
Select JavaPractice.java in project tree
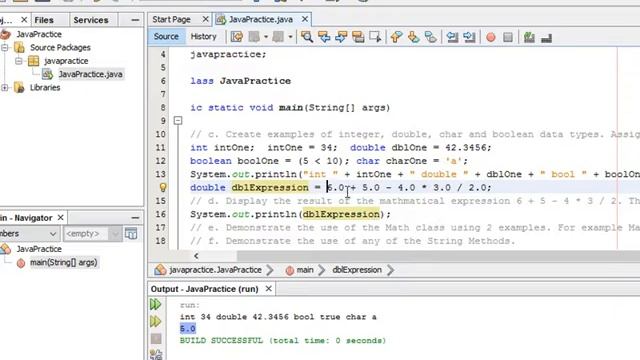click(90, 74)
